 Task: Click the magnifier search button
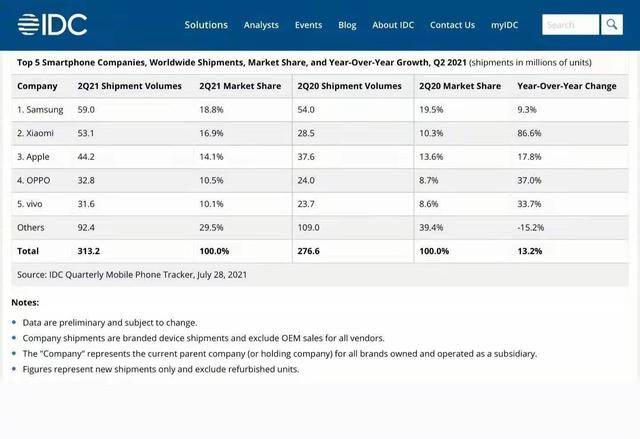point(612,24)
